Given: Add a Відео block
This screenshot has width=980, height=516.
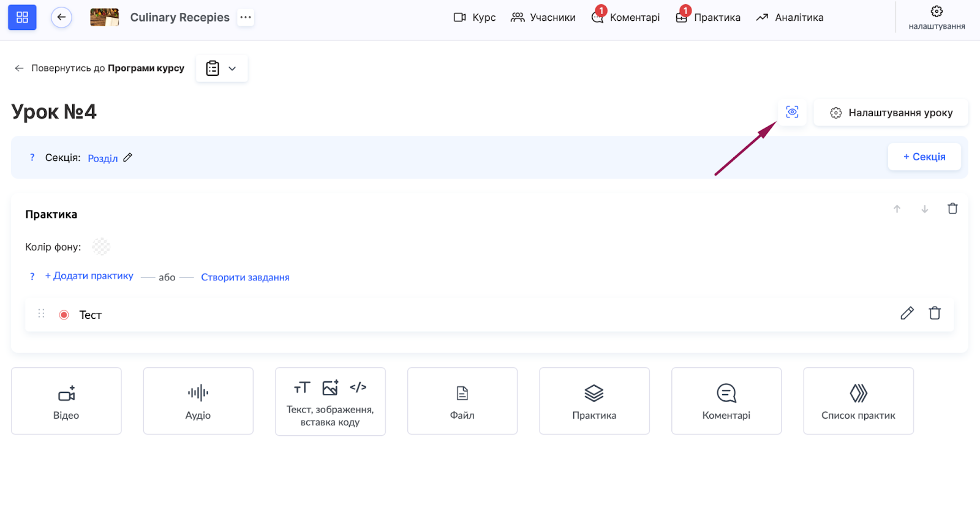Looking at the screenshot, I should coord(66,401).
